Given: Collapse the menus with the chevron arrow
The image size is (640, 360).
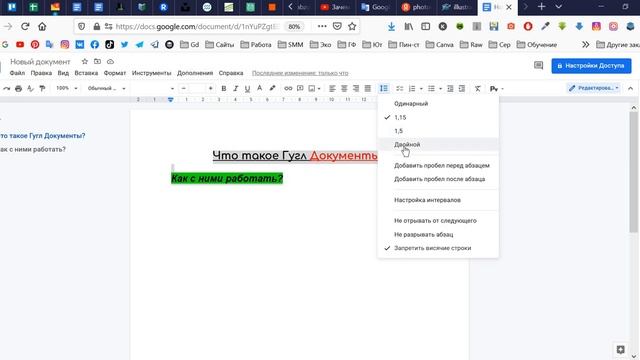Looking at the screenshot, I should pos(631,89).
